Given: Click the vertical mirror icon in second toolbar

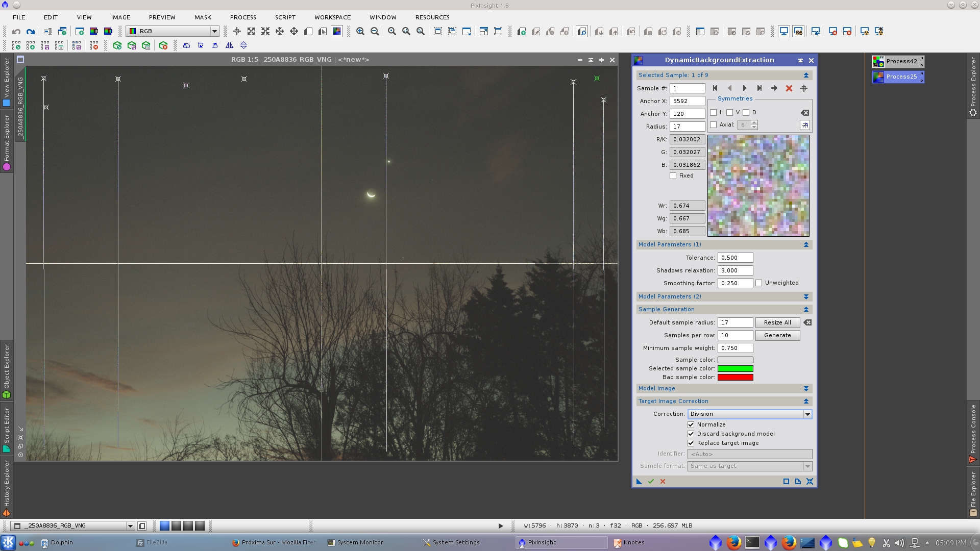Looking at the screenshot, I should tap(244, 45).
